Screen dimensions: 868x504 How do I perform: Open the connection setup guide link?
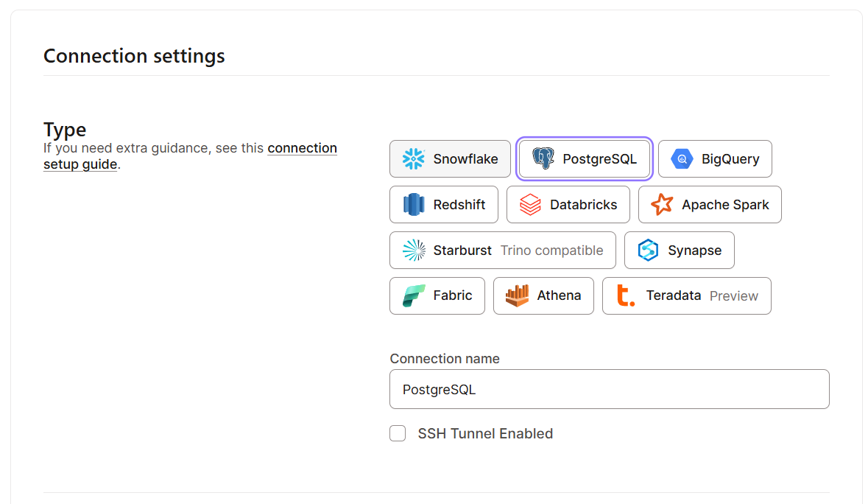click(x=302, y=148)
